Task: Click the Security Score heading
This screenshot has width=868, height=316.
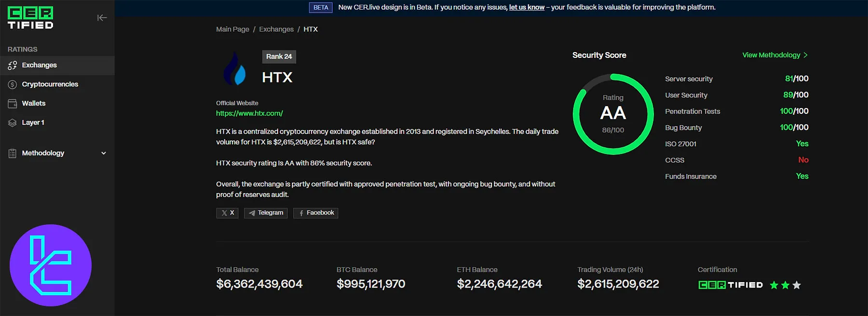Action: click(x=599, y=55)
